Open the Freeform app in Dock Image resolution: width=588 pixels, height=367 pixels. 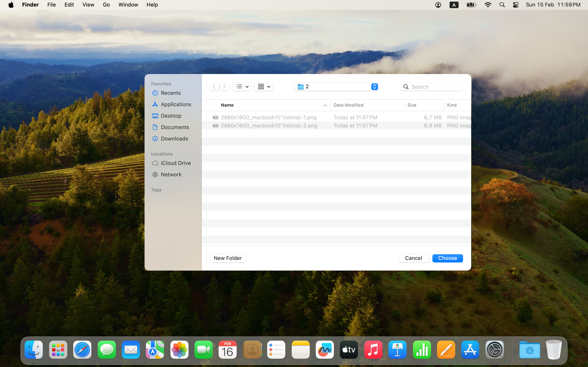click(325, 350)
